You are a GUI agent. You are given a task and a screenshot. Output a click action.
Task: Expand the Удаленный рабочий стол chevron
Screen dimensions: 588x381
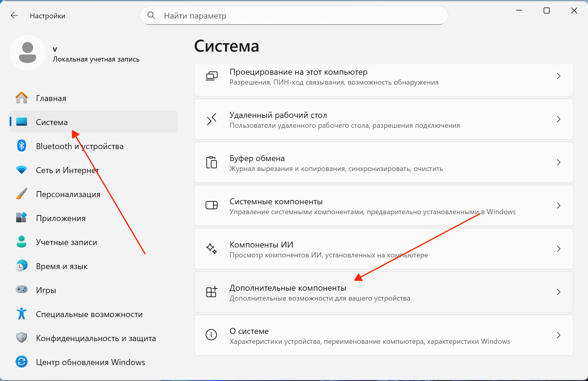(x=559, y=119)
